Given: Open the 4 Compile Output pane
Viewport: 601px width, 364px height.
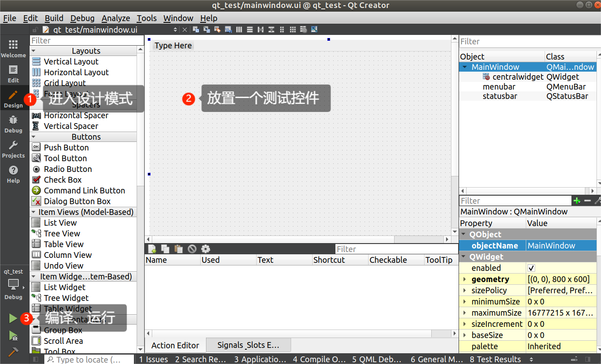Looking at the screenshot, I should [319, 359].
